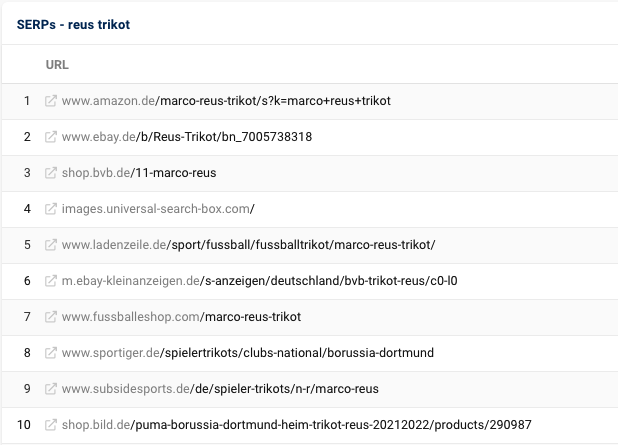Open external link icon for shop.bvb.de
The width and height of the screenshot is (618, 445).
tap(51, 173)
